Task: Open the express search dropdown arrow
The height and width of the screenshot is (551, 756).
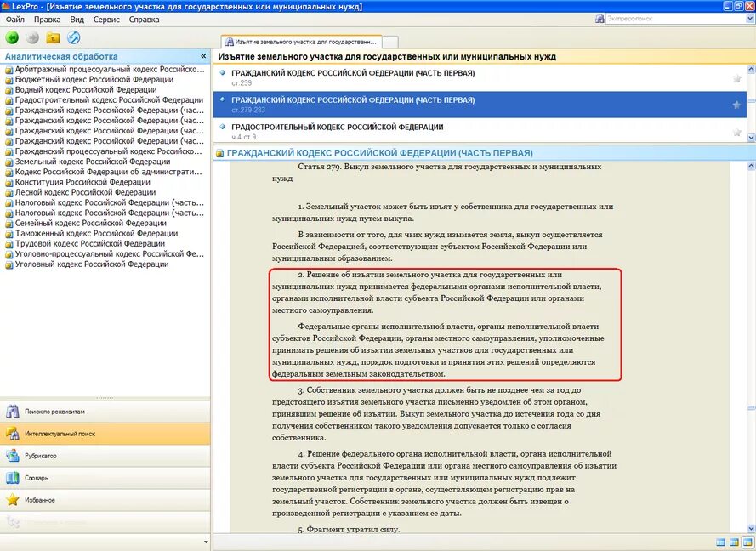Action: tap(750, 19)
